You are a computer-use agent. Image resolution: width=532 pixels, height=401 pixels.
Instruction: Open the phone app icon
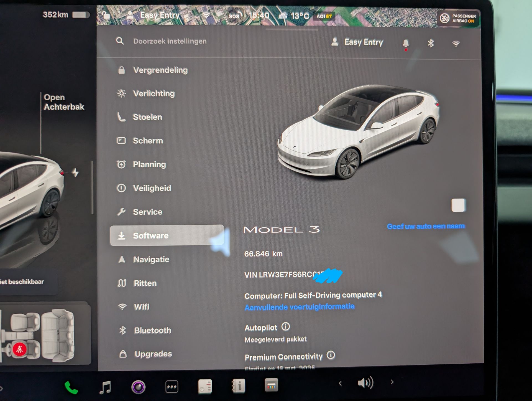tap(71, 387)
